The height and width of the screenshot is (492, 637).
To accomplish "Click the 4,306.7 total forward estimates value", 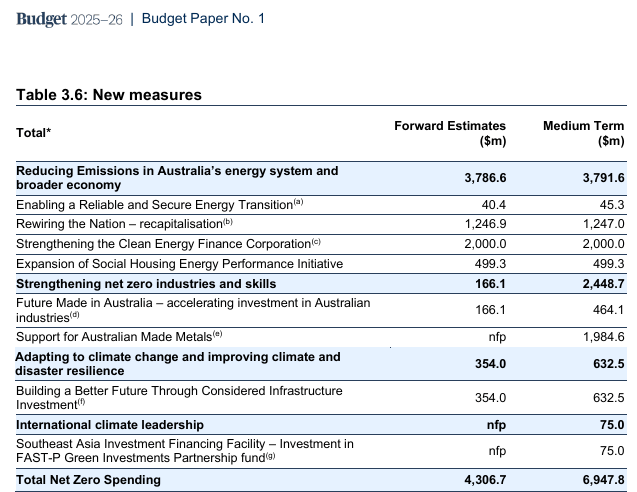I will coord(485,480).
